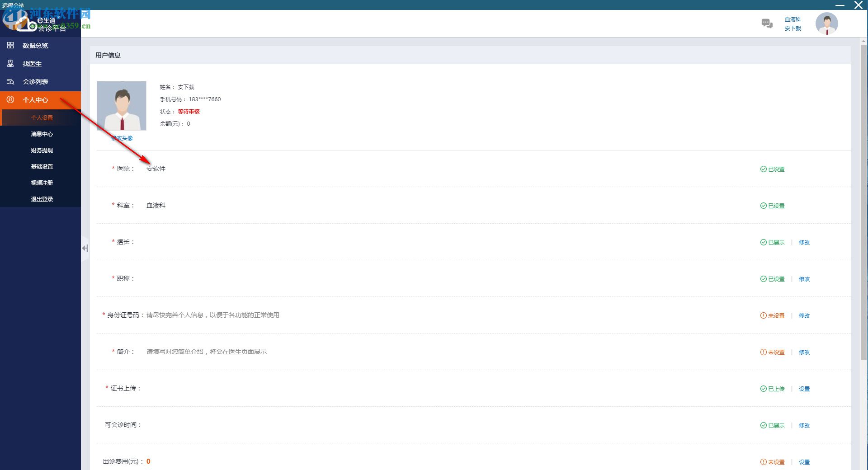This screenshot has width=868, height=470.
Task: Click the orange warning icon on 简介 row
Action: 763,352
